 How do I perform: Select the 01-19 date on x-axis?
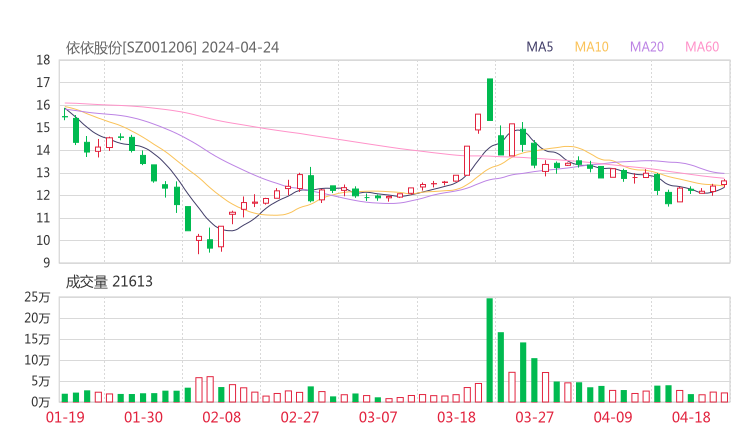[65, 418]
